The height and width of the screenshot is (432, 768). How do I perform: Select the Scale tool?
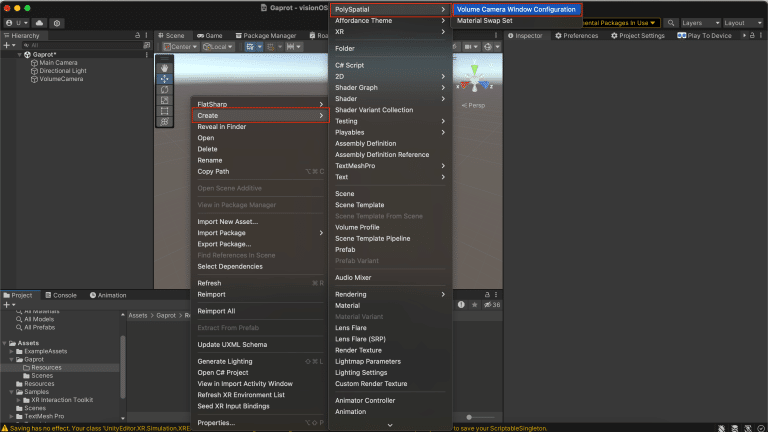click(x=165, y=100)
